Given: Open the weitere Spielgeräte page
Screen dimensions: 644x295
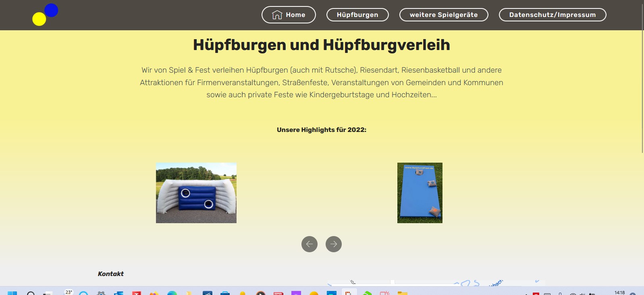Looking at the screenshot, I should click(x=444, y=15).
